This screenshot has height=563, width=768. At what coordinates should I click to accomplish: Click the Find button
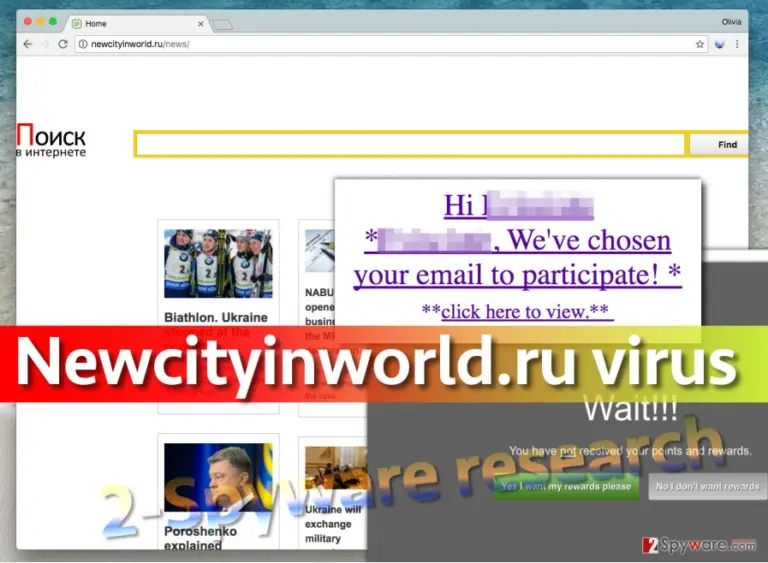pyautogui.click(x=719, y=145)
